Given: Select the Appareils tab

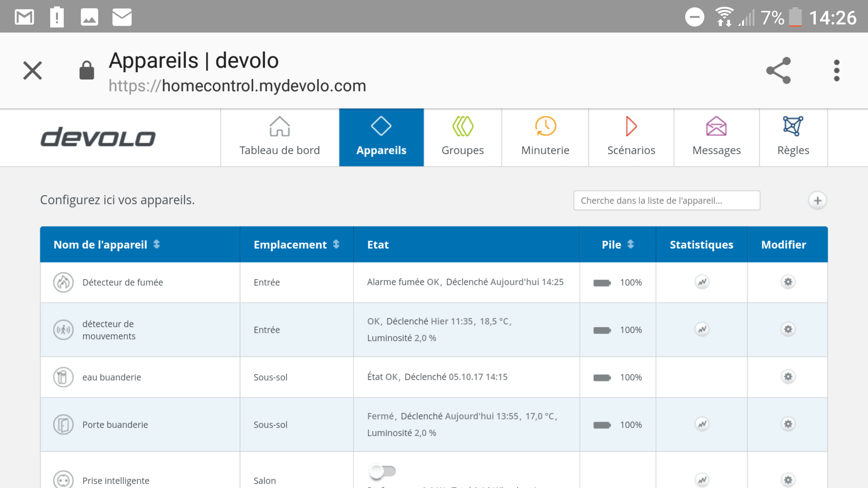Looking at the screenshot, I should tap(381, 137).
